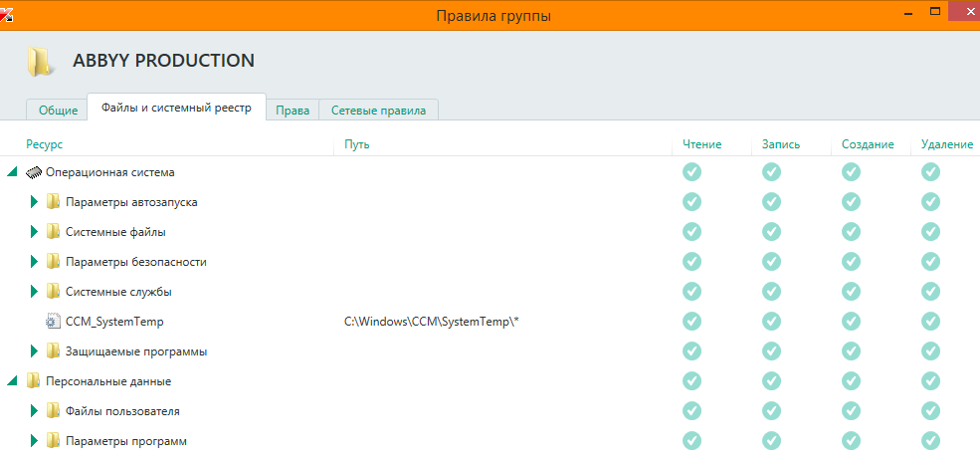Click folder icon of Системные файлы
The height and width of the screenshot is (464, 980).
(x=53, y=232)
